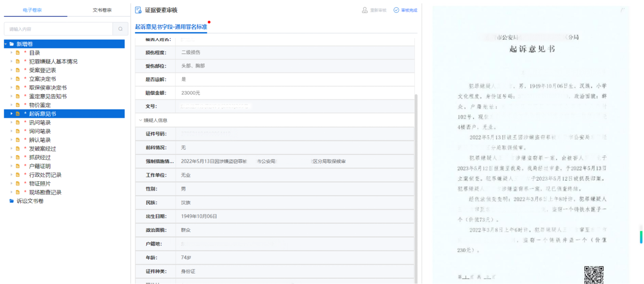644x284 pixels.
Task: Click the 重新审核 person icon
Action: pyautogui.click(x=365, y=10)
